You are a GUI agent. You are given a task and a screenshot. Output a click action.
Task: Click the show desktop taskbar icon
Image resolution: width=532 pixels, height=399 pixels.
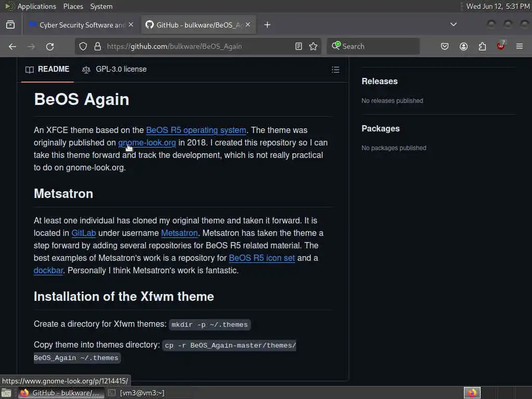[x=6, y=393]
